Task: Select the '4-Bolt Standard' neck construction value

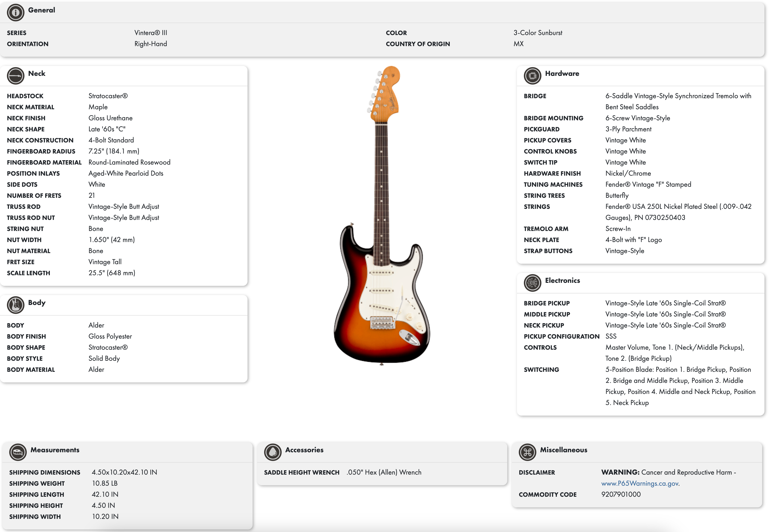Action: click(111, 140)
